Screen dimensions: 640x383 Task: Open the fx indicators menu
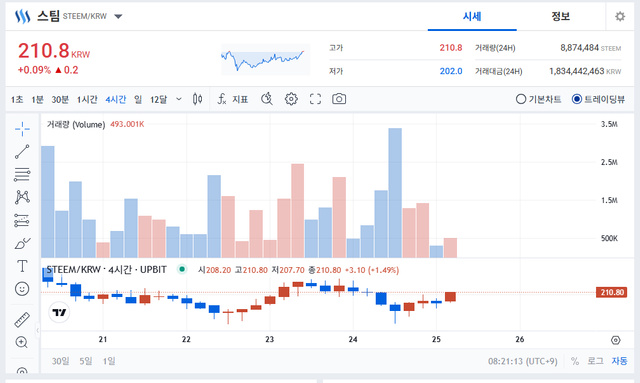coord(221,99)
